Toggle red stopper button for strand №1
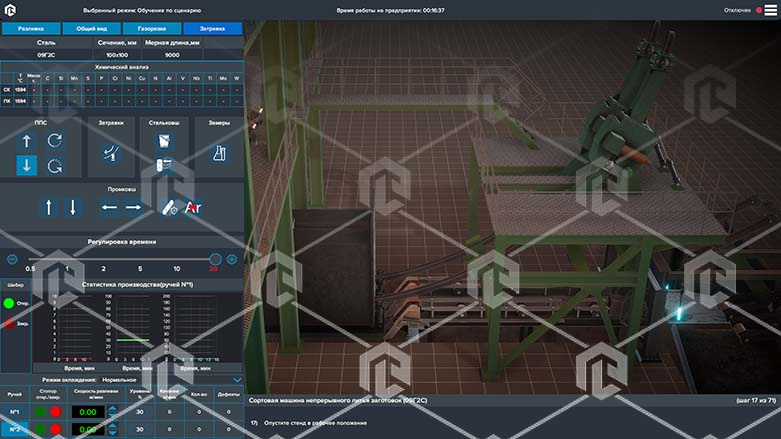The image size is (781, 439). (x=56, y=412)
